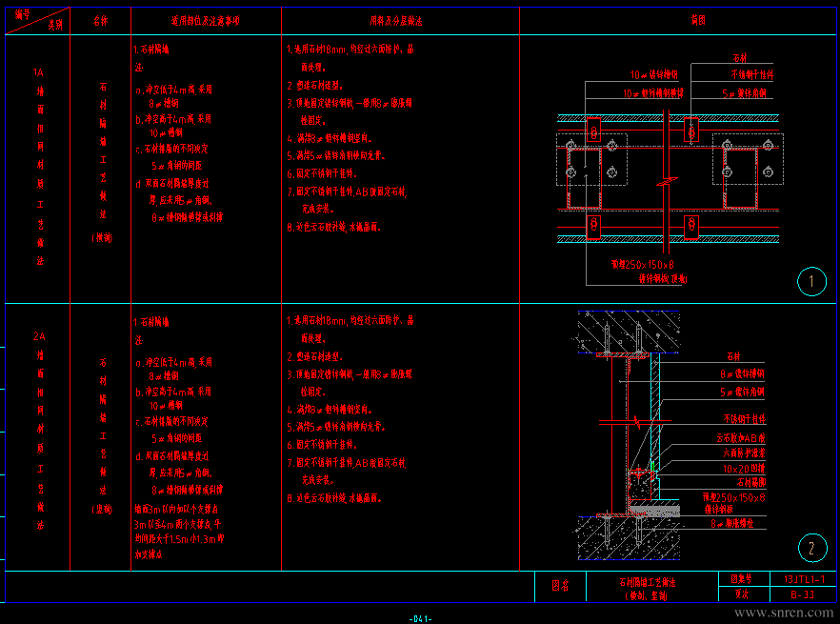Viewport: 840px width, 624px height.
Task: Click '5# 镀锌角钢' label in detail 2
Action: click(x=742, y=393)
